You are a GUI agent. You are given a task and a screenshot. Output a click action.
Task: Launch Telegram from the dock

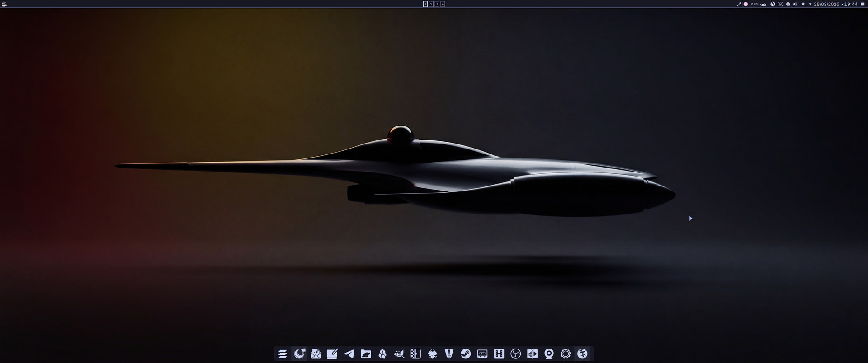tap(349, 354)
